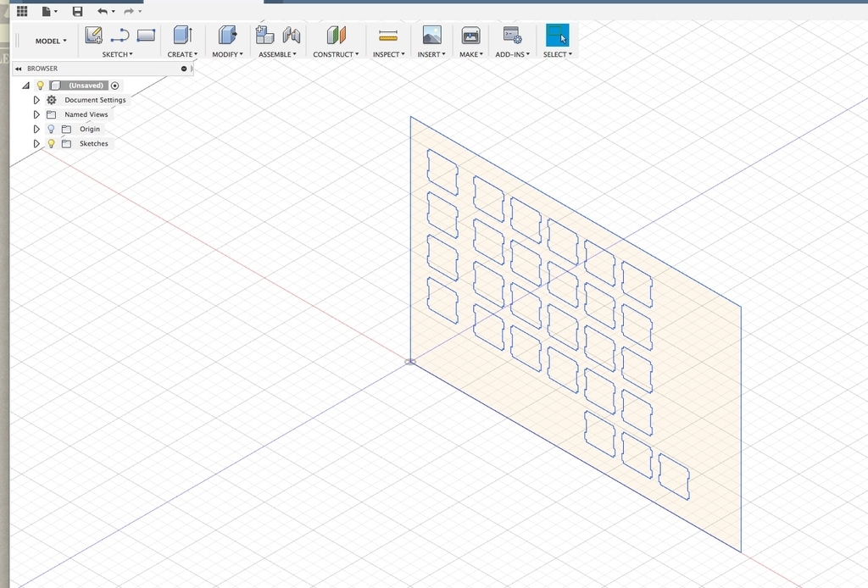Click the origin point in the canvas
The image size is (868, 588).
pyautogui.click(x=410, y=362)
